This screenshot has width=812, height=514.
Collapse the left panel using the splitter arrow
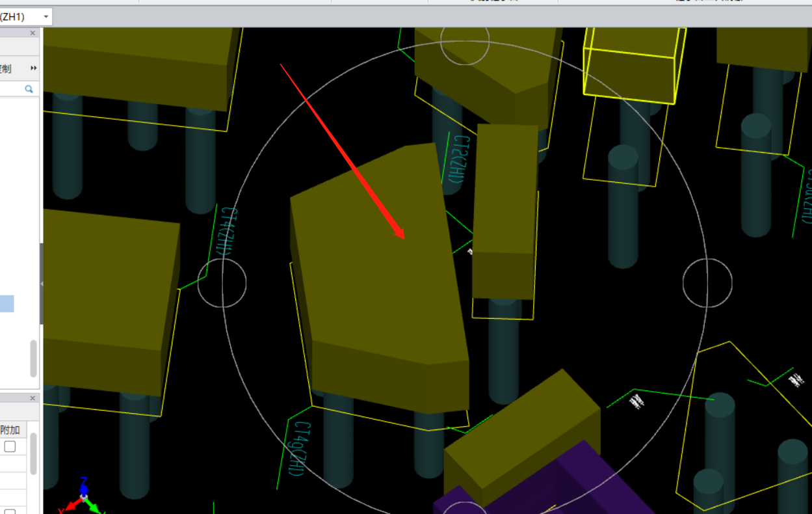[42, 284]
